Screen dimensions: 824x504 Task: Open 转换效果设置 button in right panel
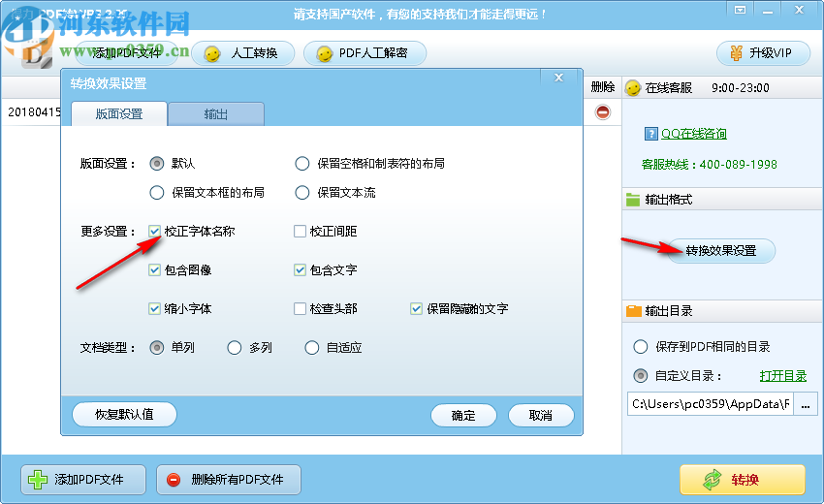[721, 251]
